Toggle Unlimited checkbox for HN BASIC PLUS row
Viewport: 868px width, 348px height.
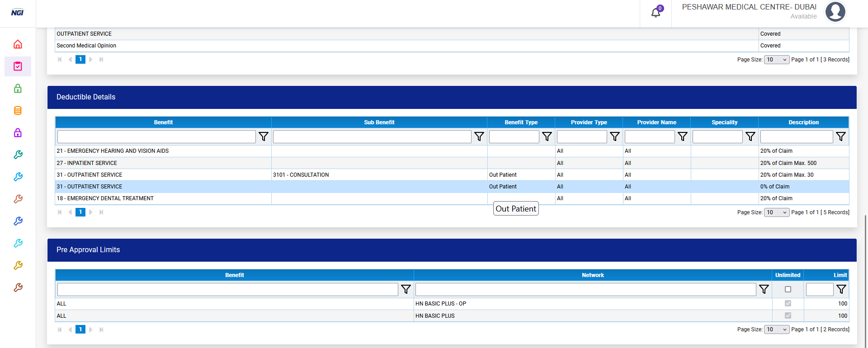click(788, 315)
